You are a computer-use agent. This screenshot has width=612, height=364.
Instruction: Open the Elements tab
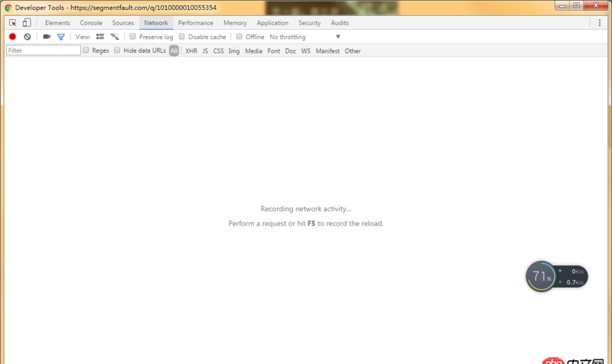[x=57, y=23]
